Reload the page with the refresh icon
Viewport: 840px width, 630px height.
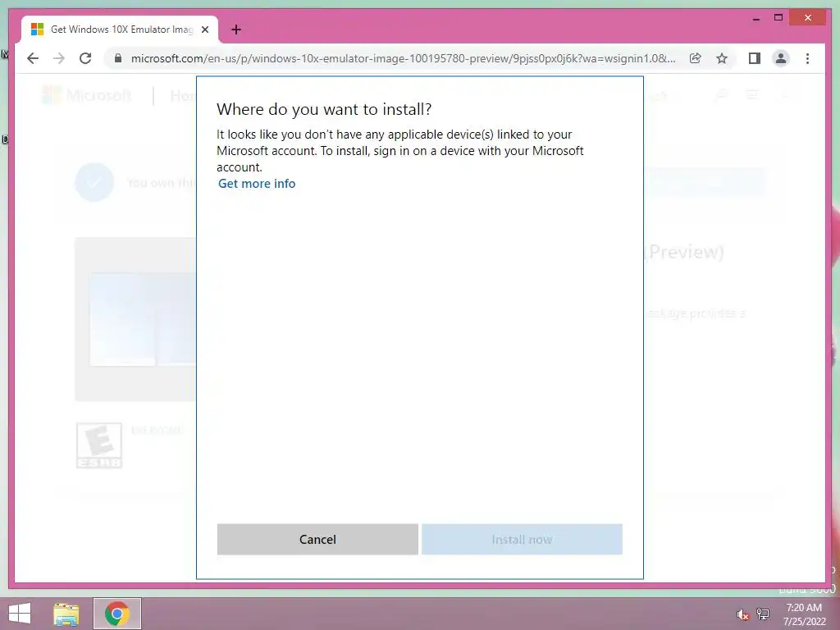click(85, 58)
